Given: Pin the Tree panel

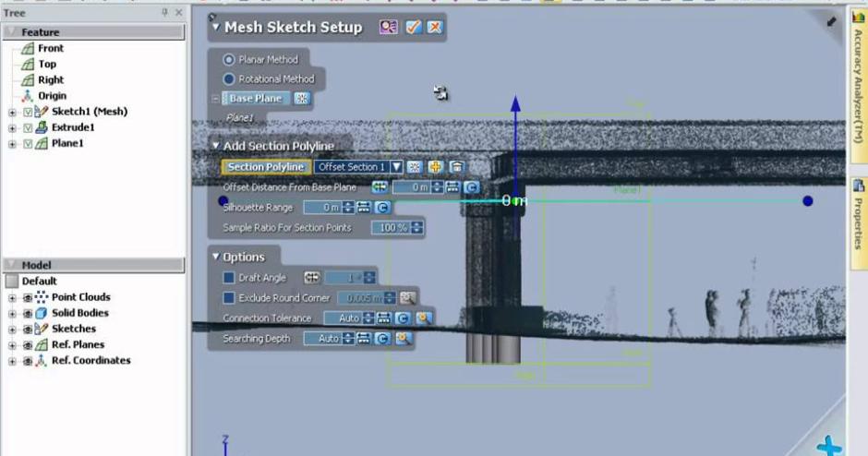Looking at the screenshot, I should click(164, 12).
